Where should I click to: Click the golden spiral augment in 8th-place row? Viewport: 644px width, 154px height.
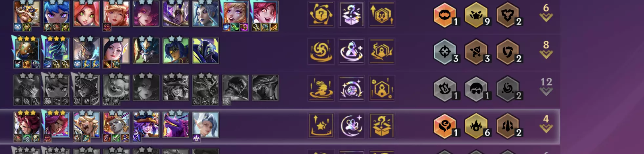point(321,51)
